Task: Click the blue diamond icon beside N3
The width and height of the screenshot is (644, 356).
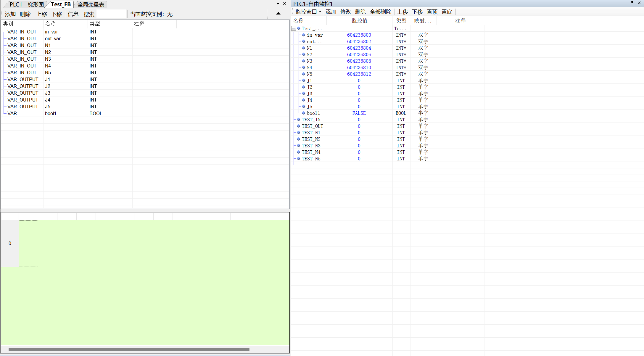Action: (x=304, y=61)
